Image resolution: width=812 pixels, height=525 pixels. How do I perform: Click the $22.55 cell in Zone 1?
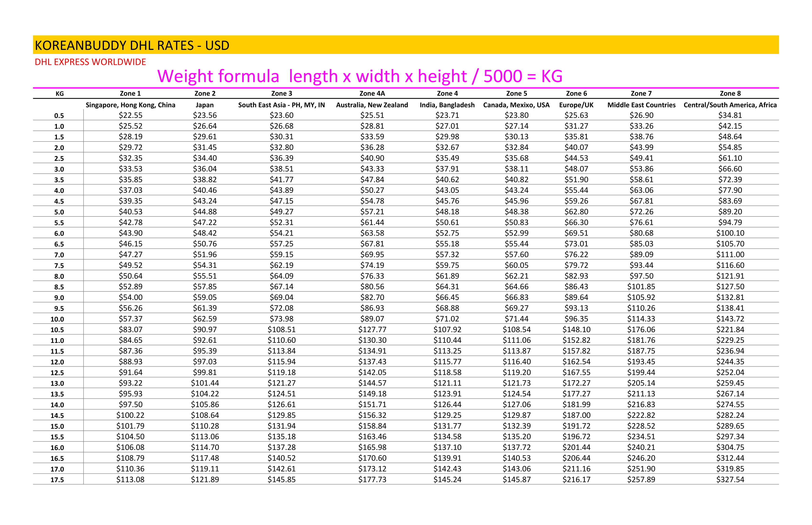pos(130,115)
